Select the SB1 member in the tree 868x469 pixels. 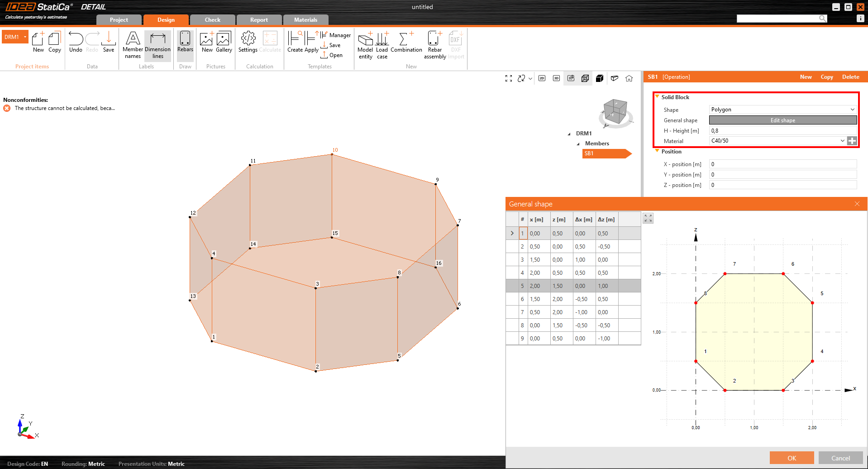point(589,153)
